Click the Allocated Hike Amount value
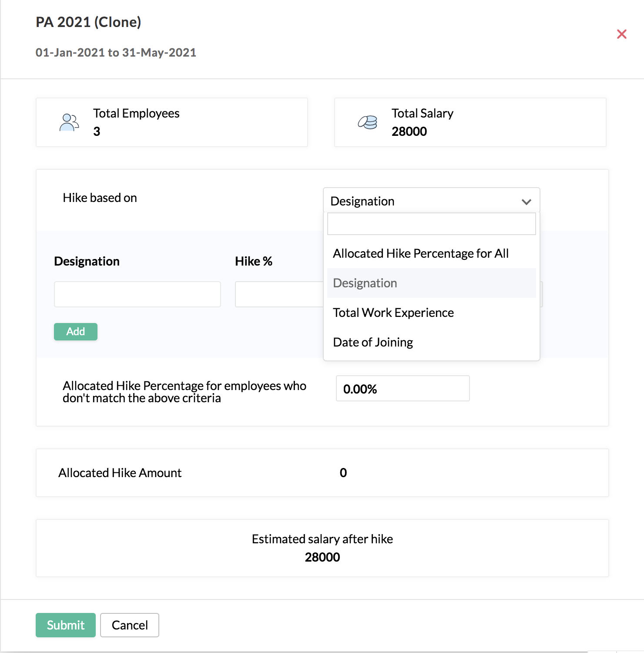This screenshot has height=653, width=644. 343,473
